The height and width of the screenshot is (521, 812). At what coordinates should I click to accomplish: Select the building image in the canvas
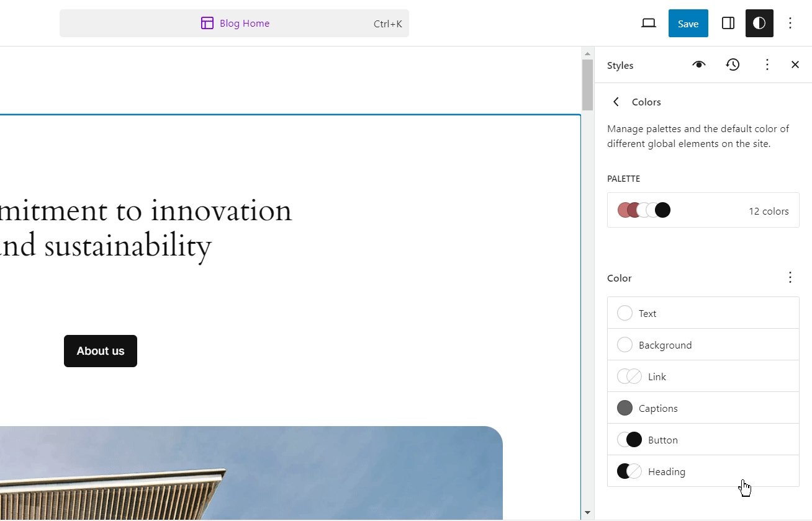pos(251,473)
